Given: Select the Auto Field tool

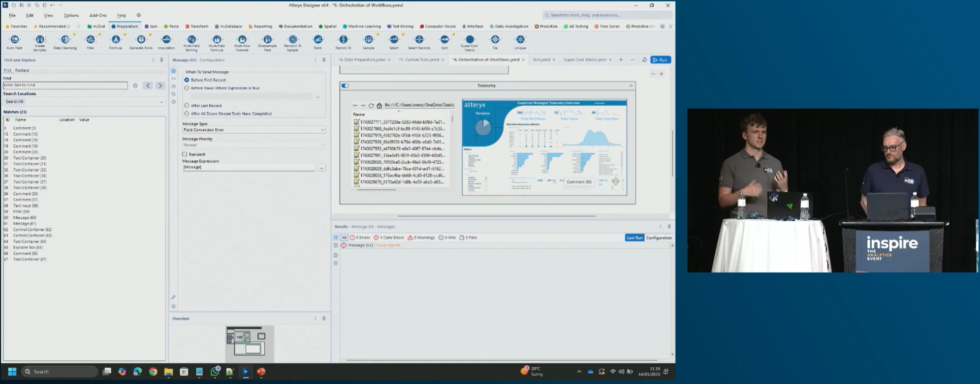Looking at the screenshot, I should pos(14,42).
